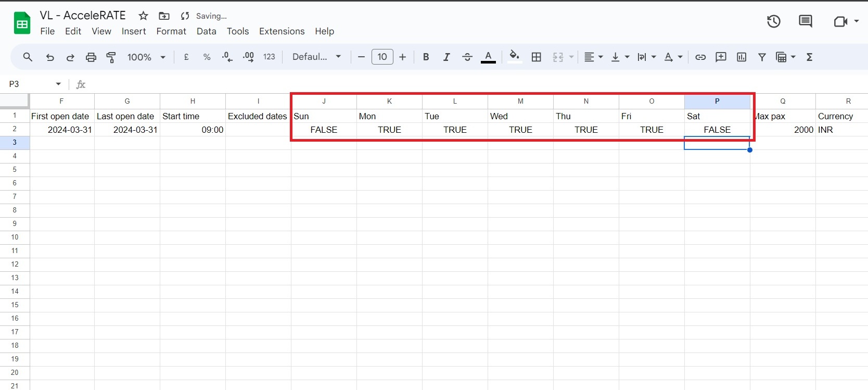Open the comments panel icon
This screenshot has height=390, width=868.
point(805,21)
